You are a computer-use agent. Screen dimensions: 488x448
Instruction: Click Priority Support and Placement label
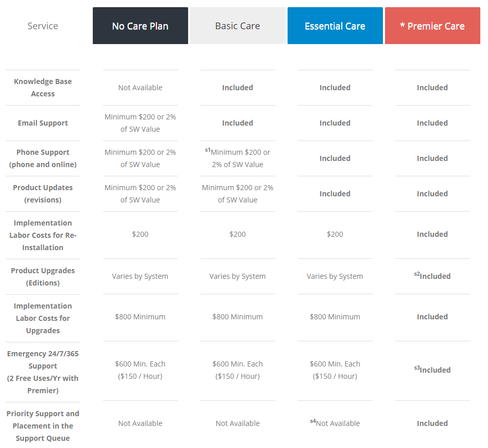coord(43,426)
